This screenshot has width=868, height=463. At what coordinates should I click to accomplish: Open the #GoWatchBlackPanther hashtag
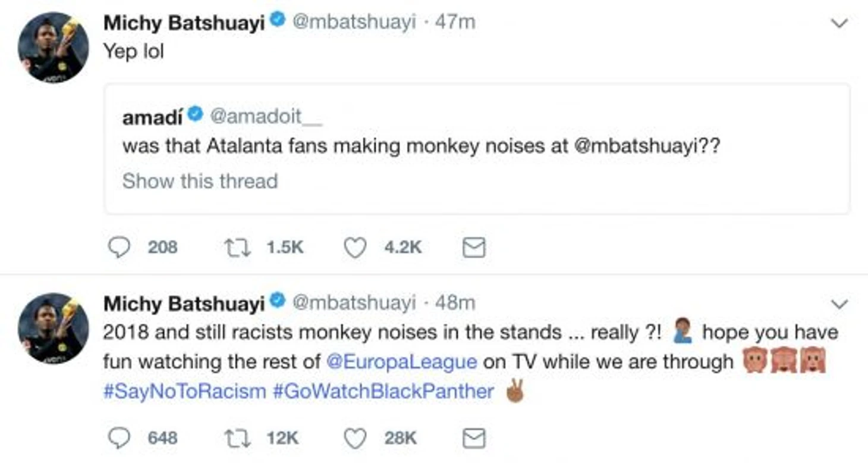coord(383,392)
